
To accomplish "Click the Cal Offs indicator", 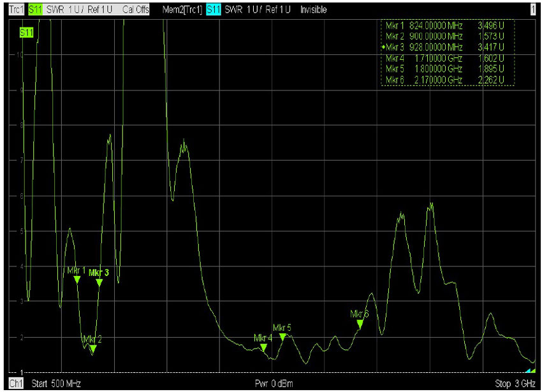I will pyautogui.click(x=136, y=10).
